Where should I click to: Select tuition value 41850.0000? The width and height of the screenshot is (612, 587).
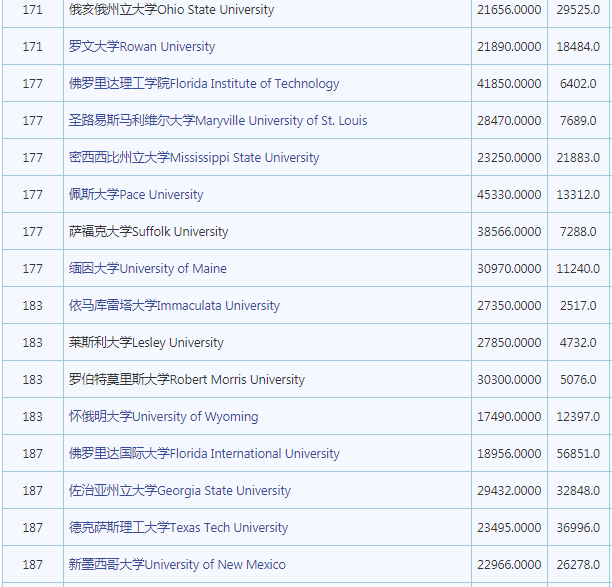(509, 84)
